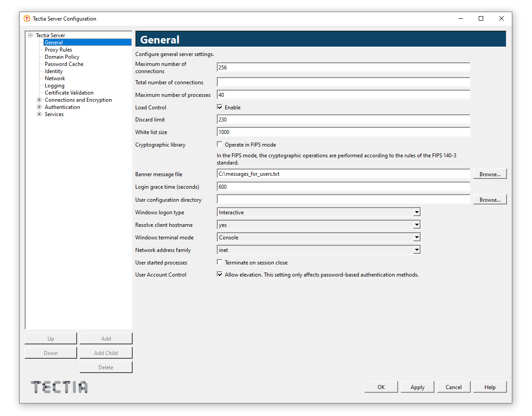
Task: Open Proxy Rules settings page
Action: pos(58,50)
